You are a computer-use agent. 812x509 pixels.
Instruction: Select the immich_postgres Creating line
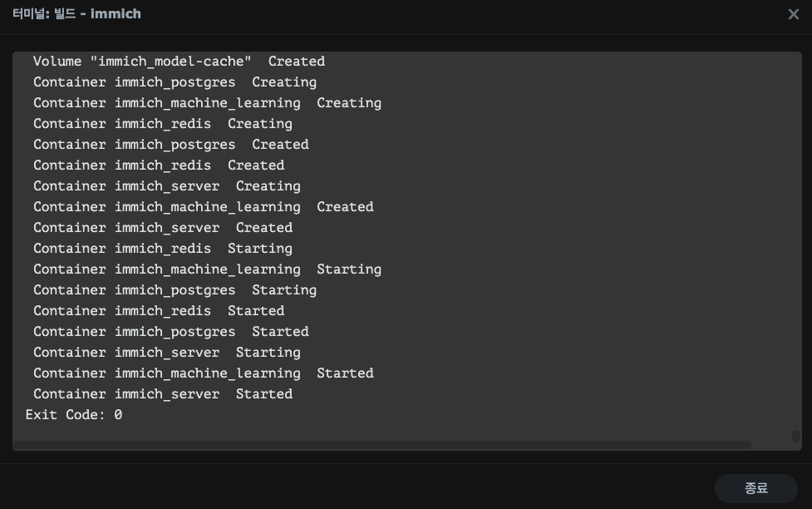click(175, 82)
